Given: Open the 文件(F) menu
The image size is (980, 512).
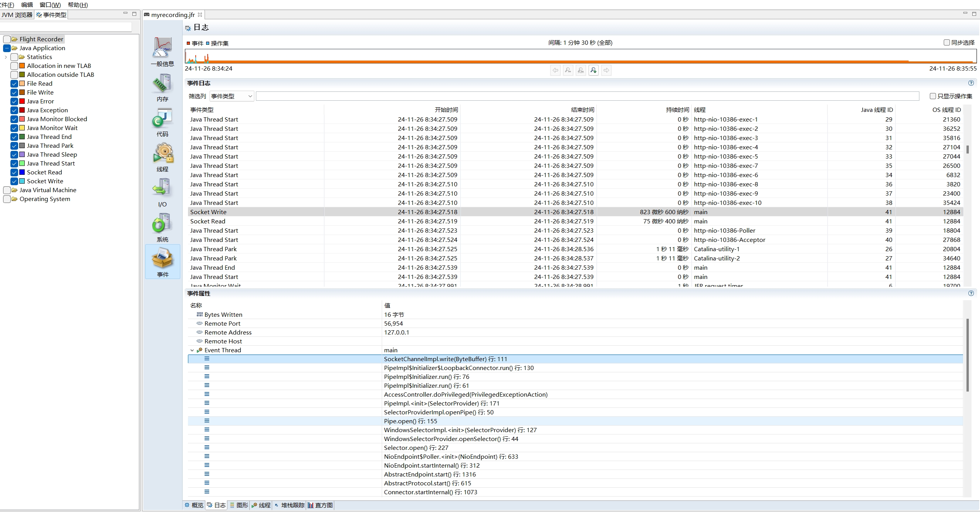Looking at the screenshot, I should point(7,5).
